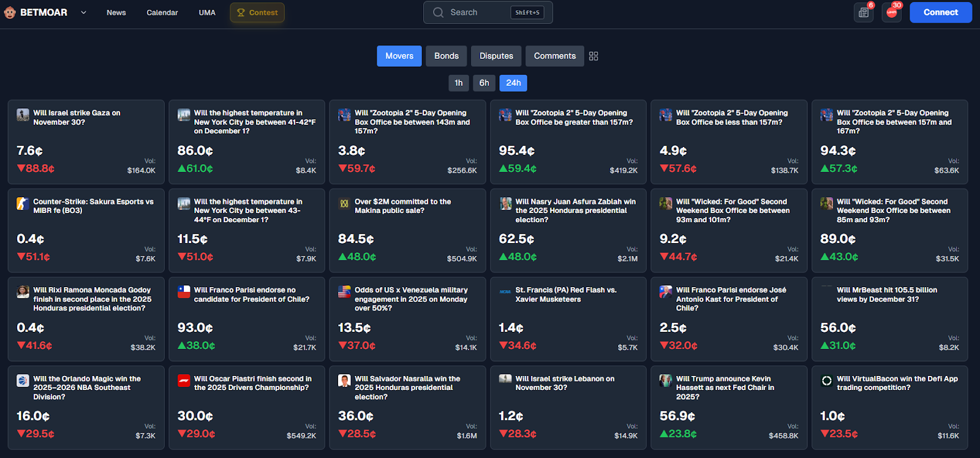Open the live notifications icon with badge 30
The height and width of the screenshot is (458, 980).
click(x=892, y=12)
